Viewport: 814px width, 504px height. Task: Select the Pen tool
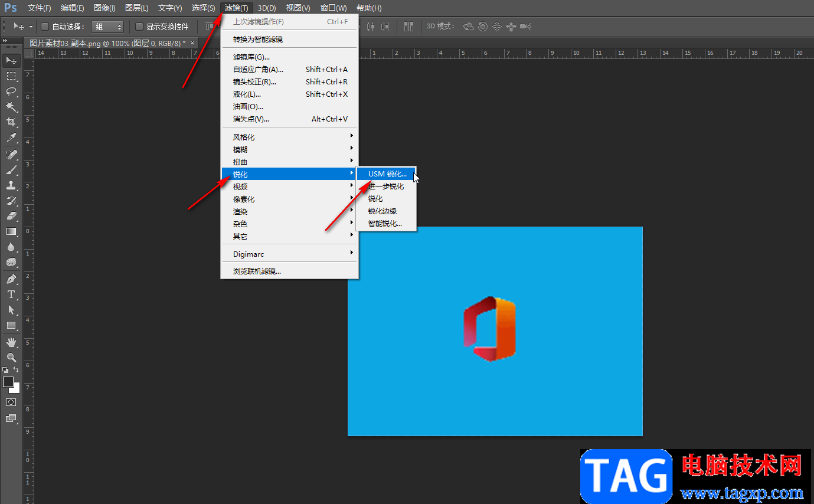click(x=11, y=279)
